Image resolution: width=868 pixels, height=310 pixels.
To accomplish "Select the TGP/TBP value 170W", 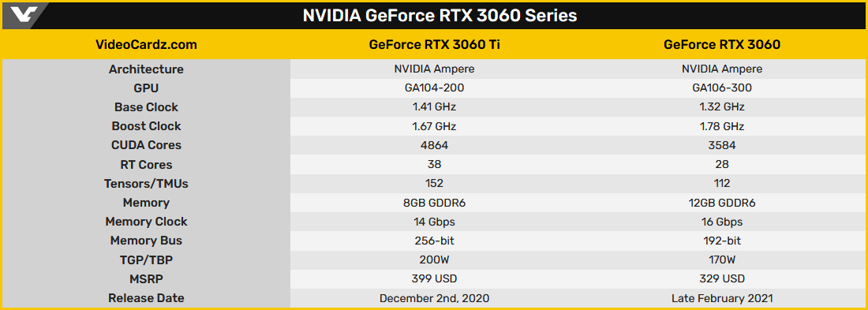I will click(722, 260).
